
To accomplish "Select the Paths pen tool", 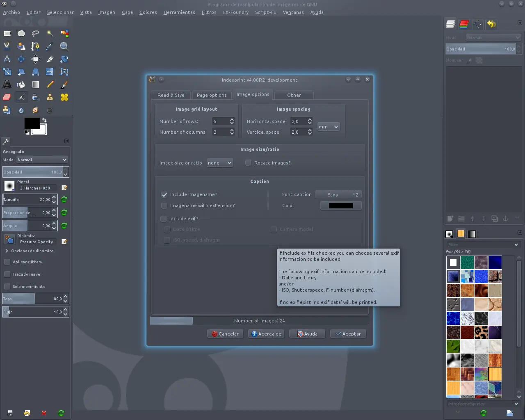I will tap(36, 46).
